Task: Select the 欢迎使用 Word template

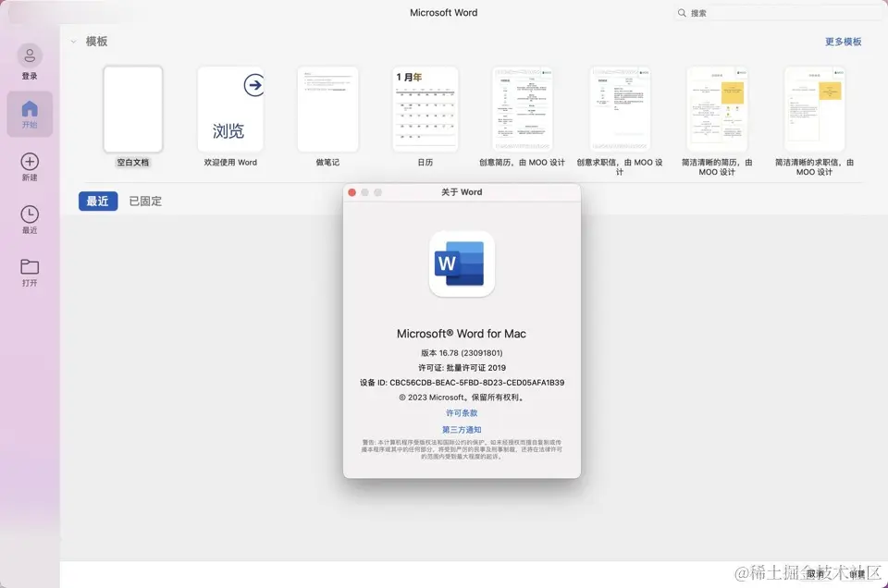Action: pyautogui.click(x=230, y=109)
